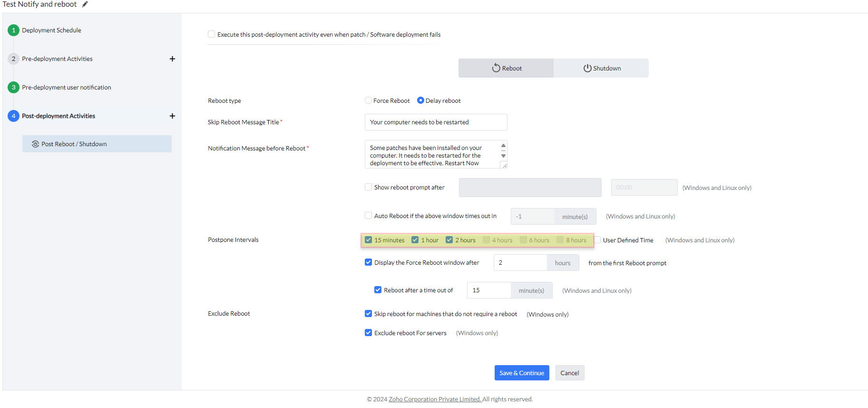Viewport: 868px width, 408px height.
Task: Click the pencil edit icon beside the title
Action: pos(85,4)
